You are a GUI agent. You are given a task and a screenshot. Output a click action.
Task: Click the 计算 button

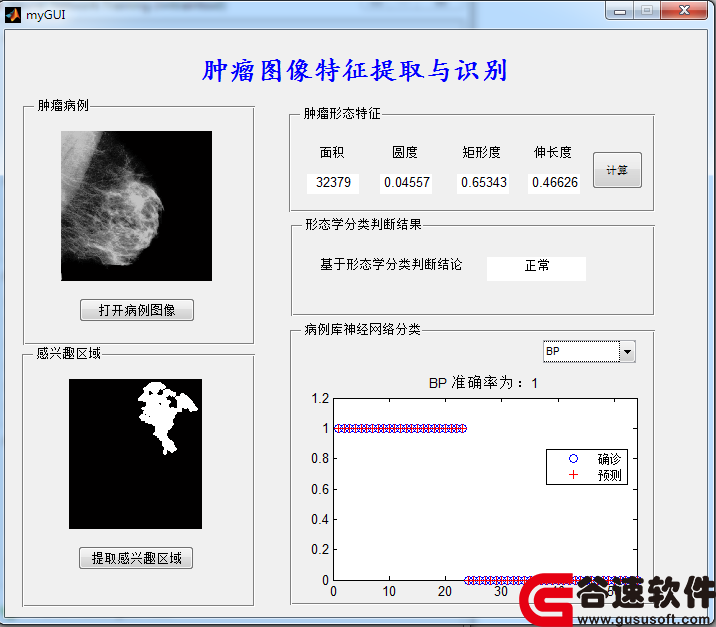(x=617, y=170)
